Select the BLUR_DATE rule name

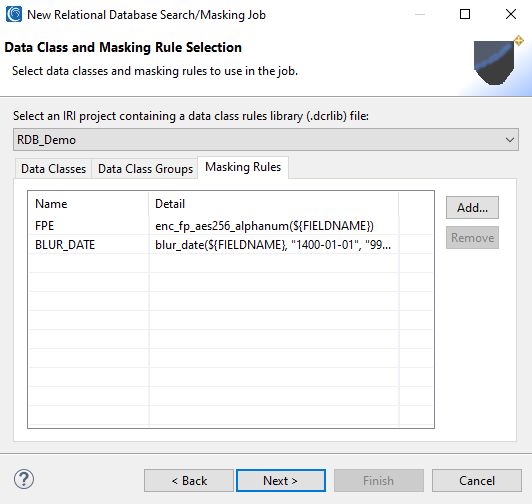click(x=65, y=245)
